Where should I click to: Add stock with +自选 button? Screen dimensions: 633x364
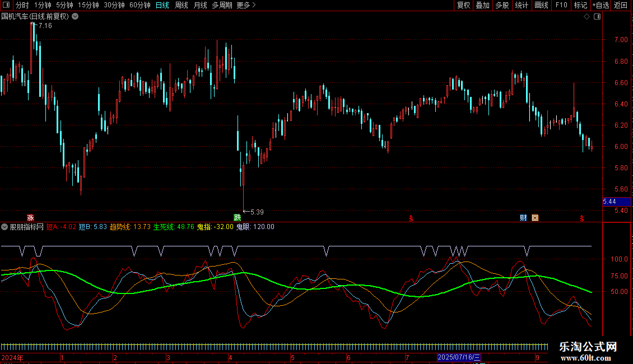[601, 5]
